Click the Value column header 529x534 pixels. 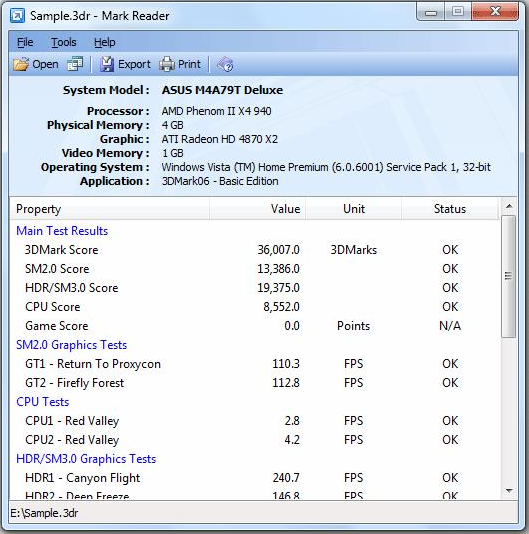click(258, 209)
